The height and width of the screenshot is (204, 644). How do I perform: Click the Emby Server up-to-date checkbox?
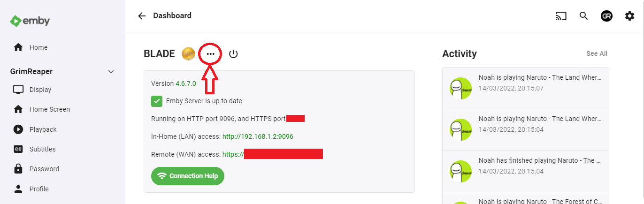pyautogui.click(x=157, y=101)
